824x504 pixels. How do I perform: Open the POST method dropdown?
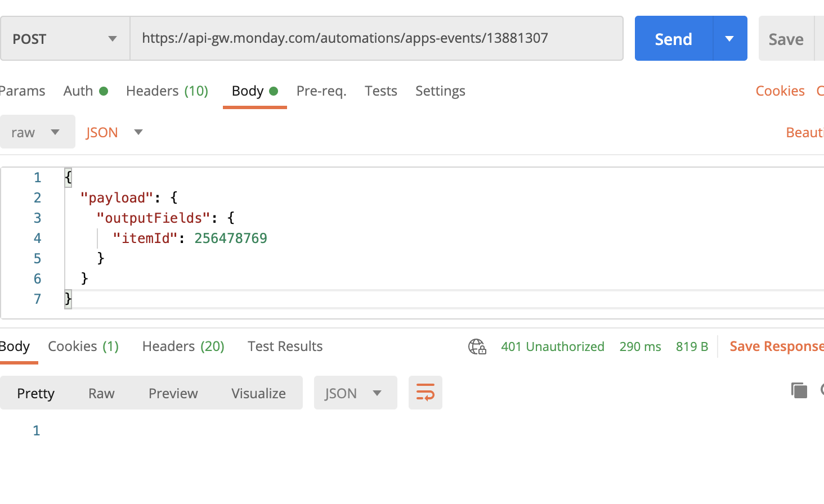pyautogui.click(x=65, y=38)
